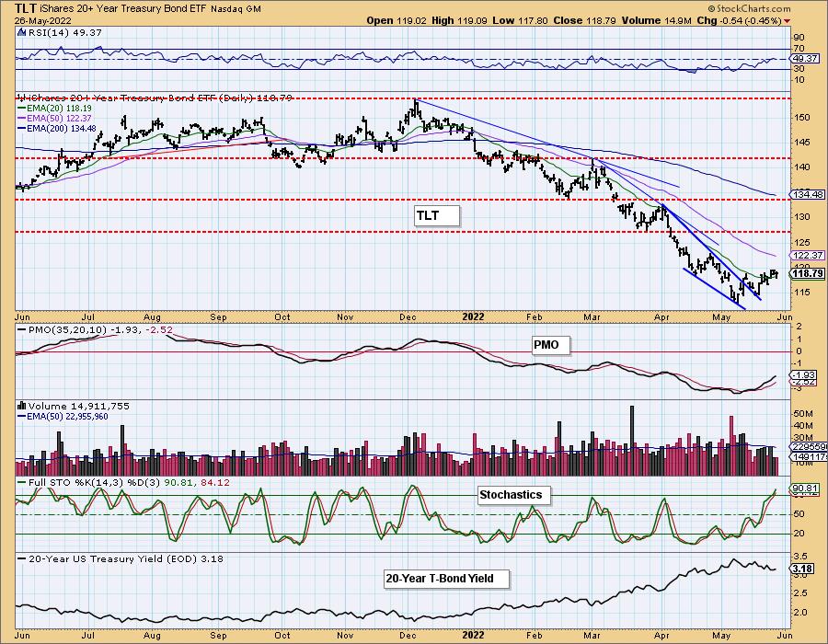Click the 122.37 EMA 50 price tag
The height and width of the screenshot is (644, 828).
point(808,255)
